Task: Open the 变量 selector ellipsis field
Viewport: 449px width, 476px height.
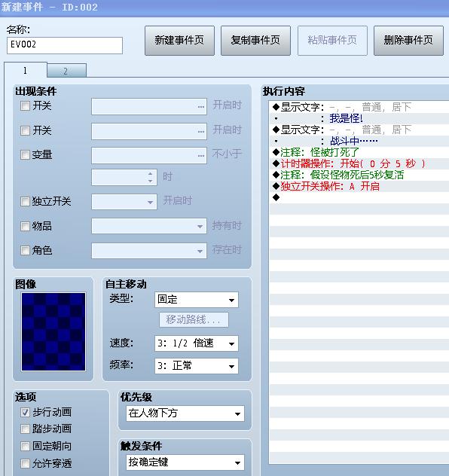Action: point(149,155)
